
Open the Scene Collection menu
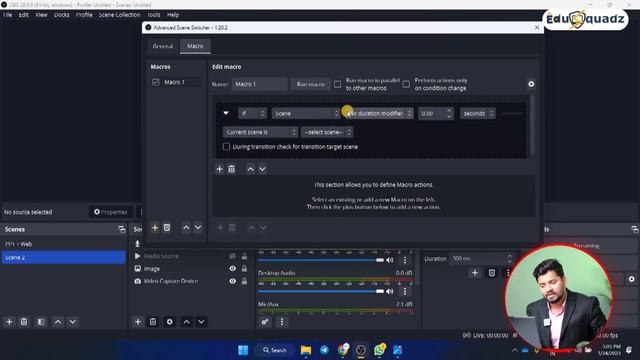pyautogui.click(x=120, y=15)
